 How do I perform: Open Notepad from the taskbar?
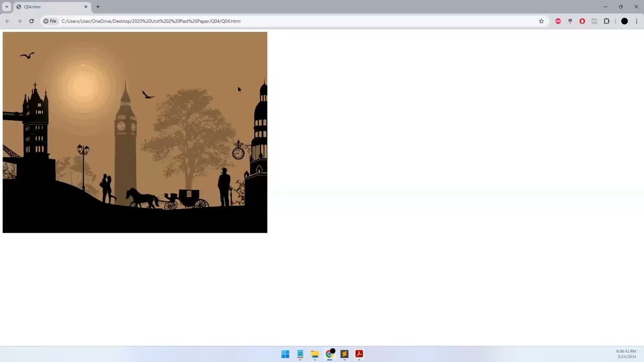300,354
